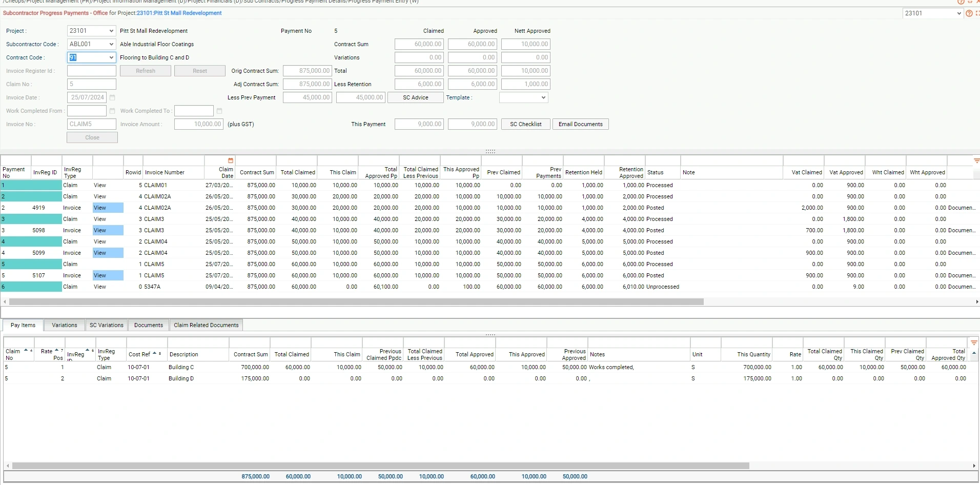Open Invoice Date calendar picker
This screenshot has height=485, width=980.
pos(112,97)
